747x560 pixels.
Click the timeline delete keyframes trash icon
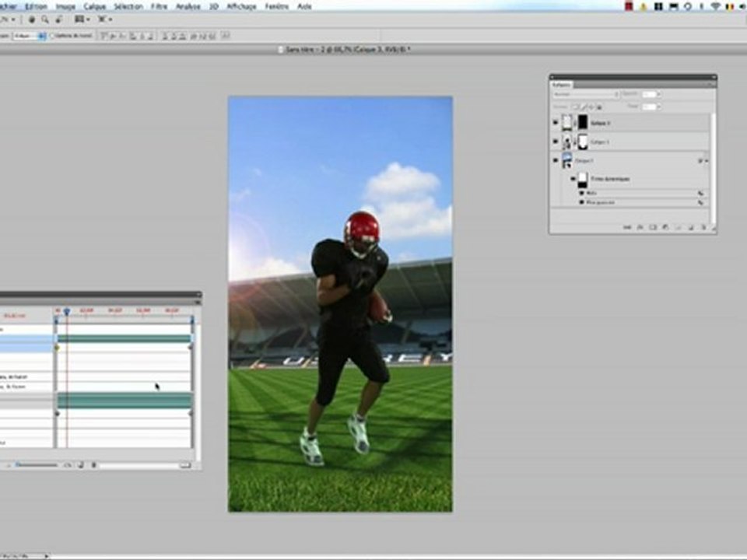(x=94, y=465)
